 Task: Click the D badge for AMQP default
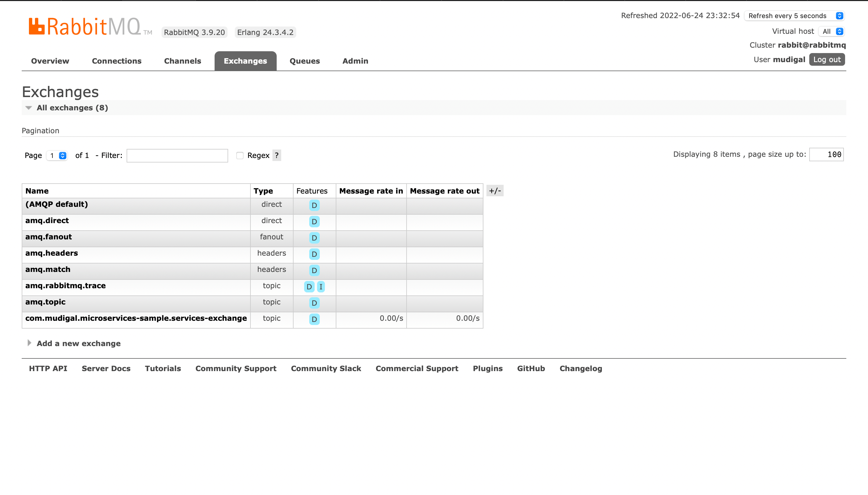314,205
